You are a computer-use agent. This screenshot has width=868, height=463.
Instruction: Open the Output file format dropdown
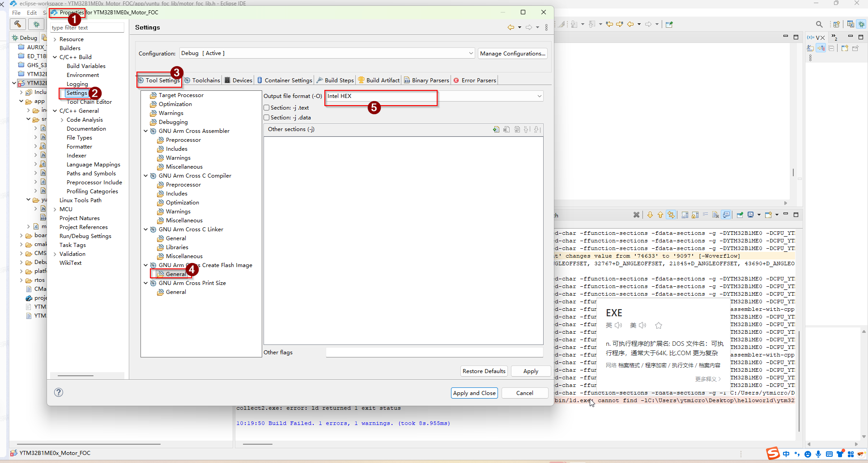coord(539,96)
